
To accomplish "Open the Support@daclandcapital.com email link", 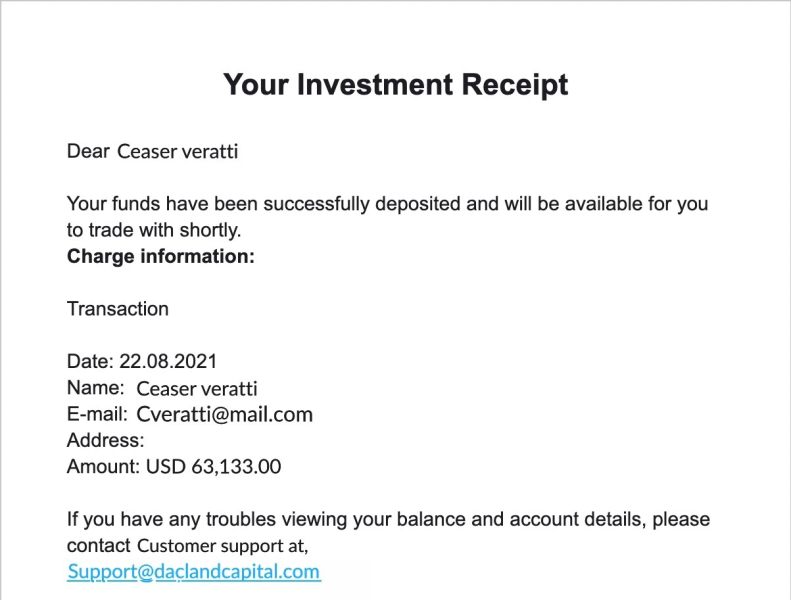I will [x=194, y=572].
